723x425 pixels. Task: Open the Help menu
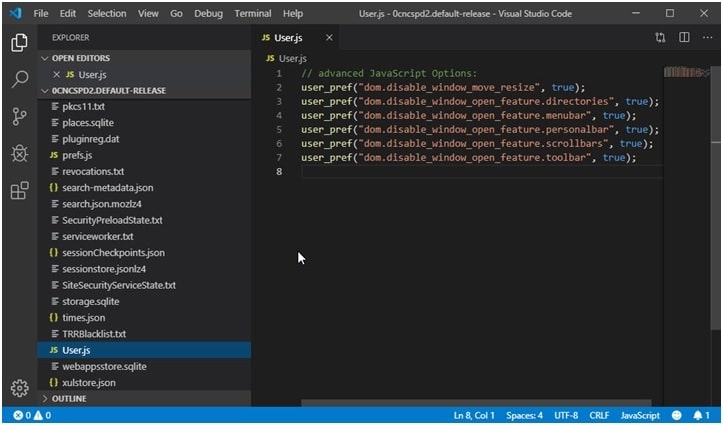293,13
